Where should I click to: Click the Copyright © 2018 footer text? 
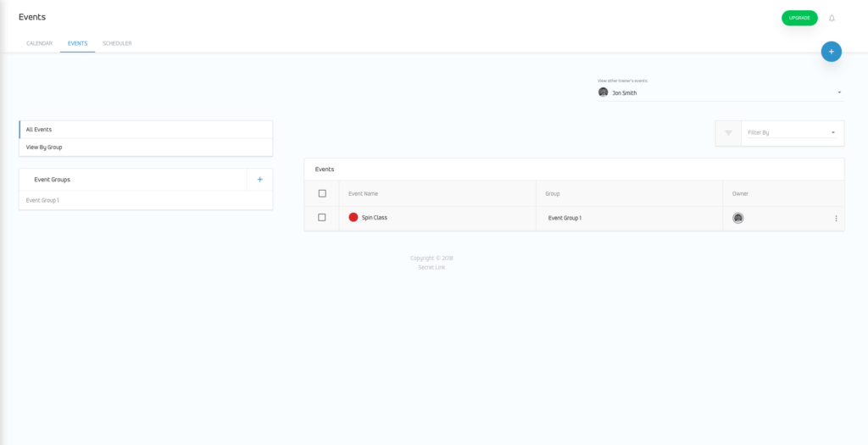(431, 258)
